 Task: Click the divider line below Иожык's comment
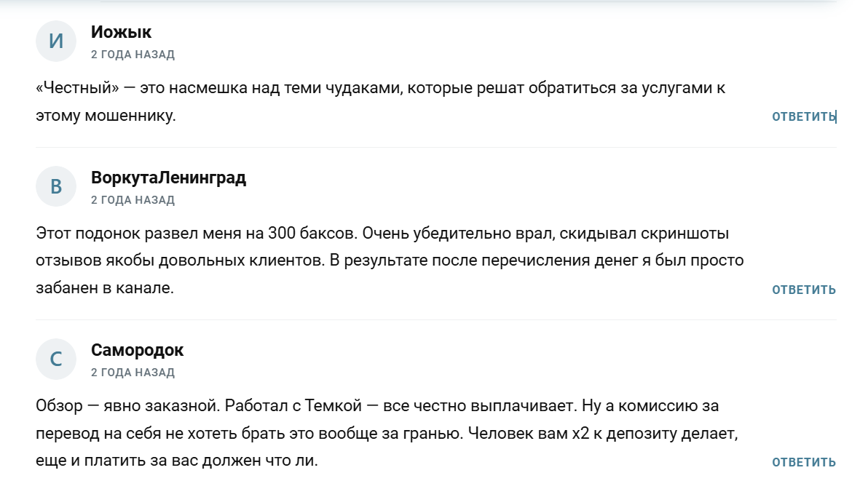pos(436,147)
